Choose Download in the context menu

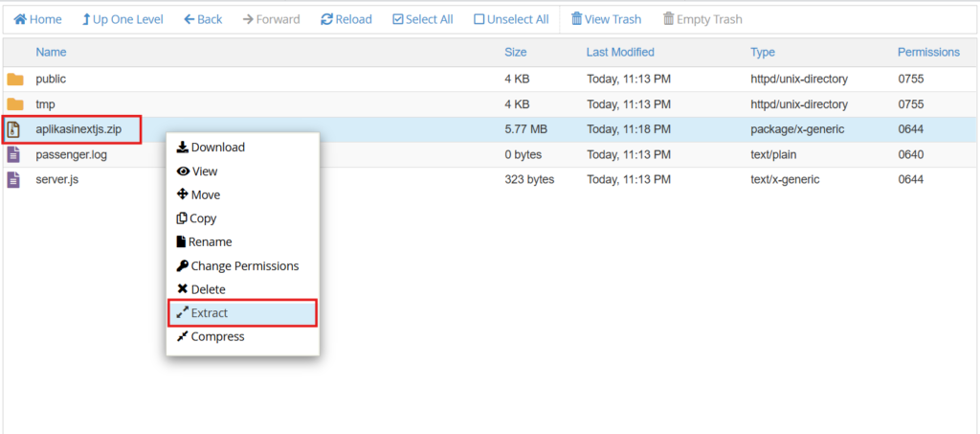pos(217,148)
